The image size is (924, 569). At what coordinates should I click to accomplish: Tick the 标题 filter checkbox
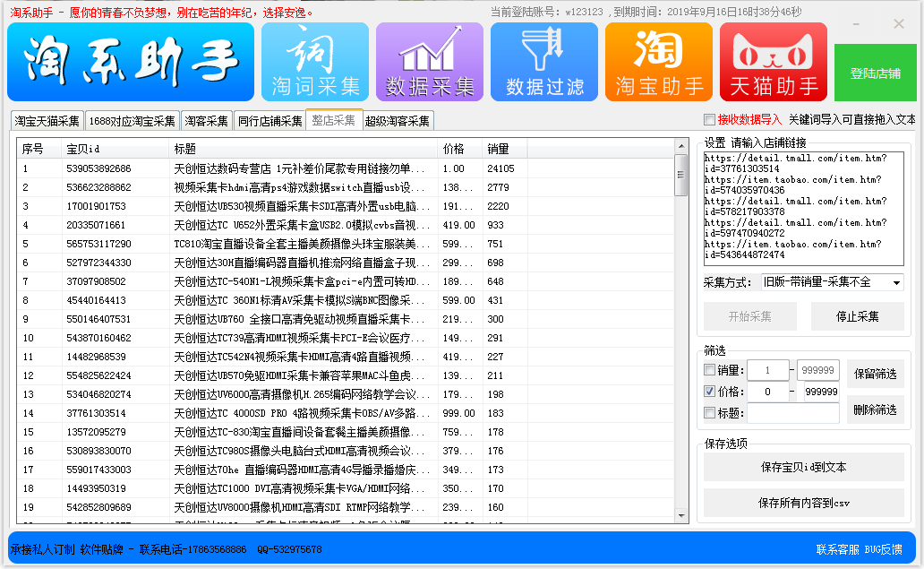pyautogui.click(x=710, y=413)
